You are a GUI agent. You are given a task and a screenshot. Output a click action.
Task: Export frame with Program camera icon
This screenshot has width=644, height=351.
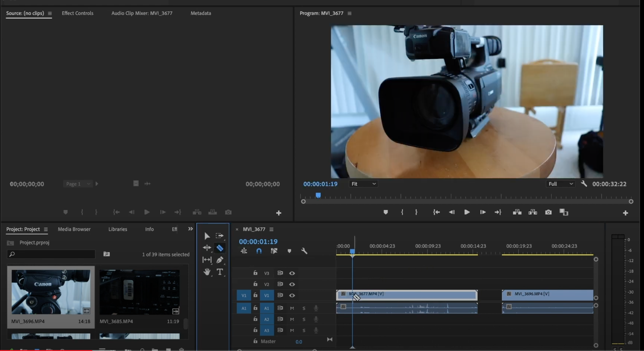[548, 212]
